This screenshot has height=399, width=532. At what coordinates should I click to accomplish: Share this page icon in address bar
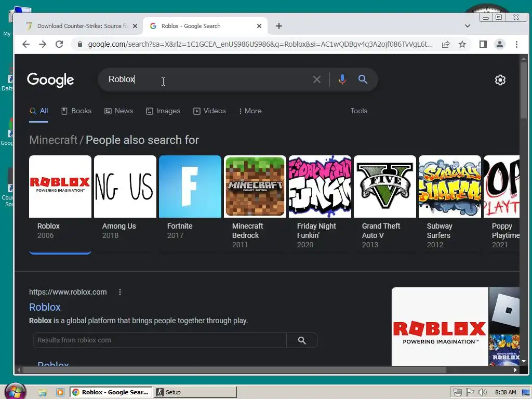tap(446, 44)
